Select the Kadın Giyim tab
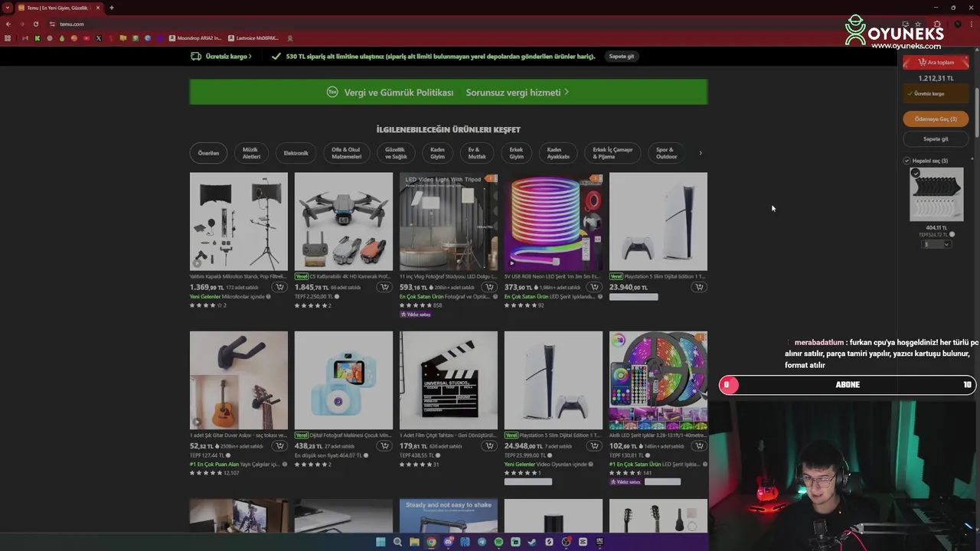980x551 pixels. [437, 153]
